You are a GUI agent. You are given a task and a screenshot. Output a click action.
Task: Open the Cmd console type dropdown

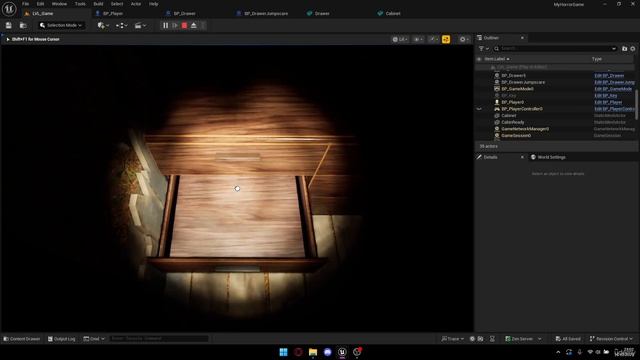94,339
